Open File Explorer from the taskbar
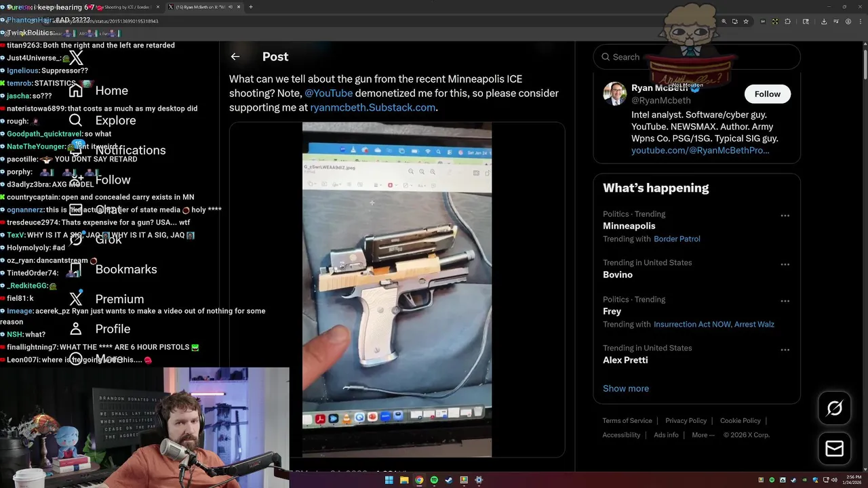Screen dimensions: 868x488 pos(404,481)
